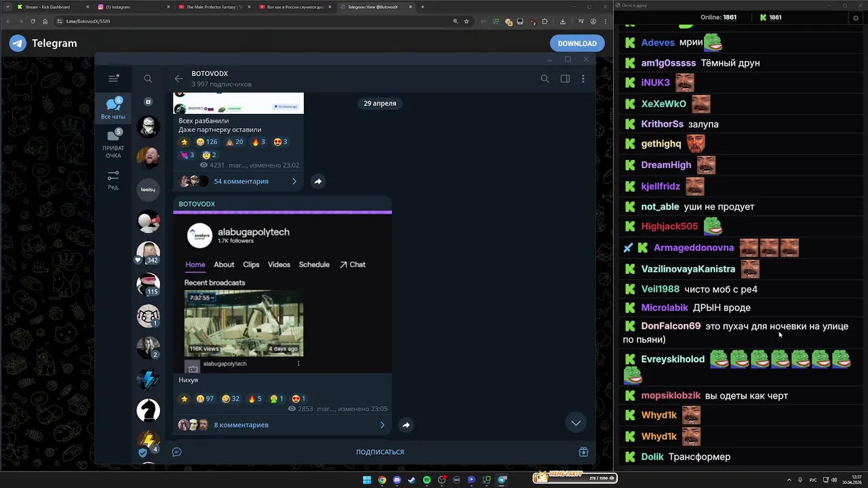Toggle the 32 reaction on Нихуя post
The image size is (868, 488).
coord(231,399)
